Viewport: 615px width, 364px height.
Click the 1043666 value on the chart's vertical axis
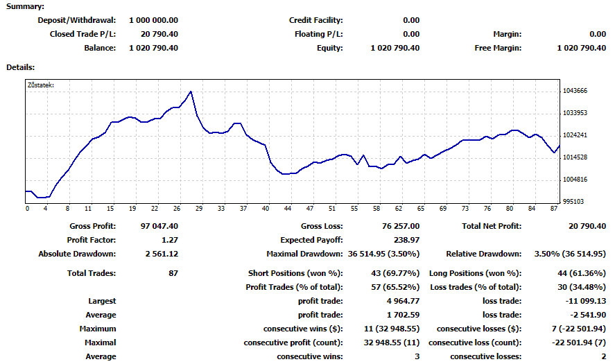point(575,91)
